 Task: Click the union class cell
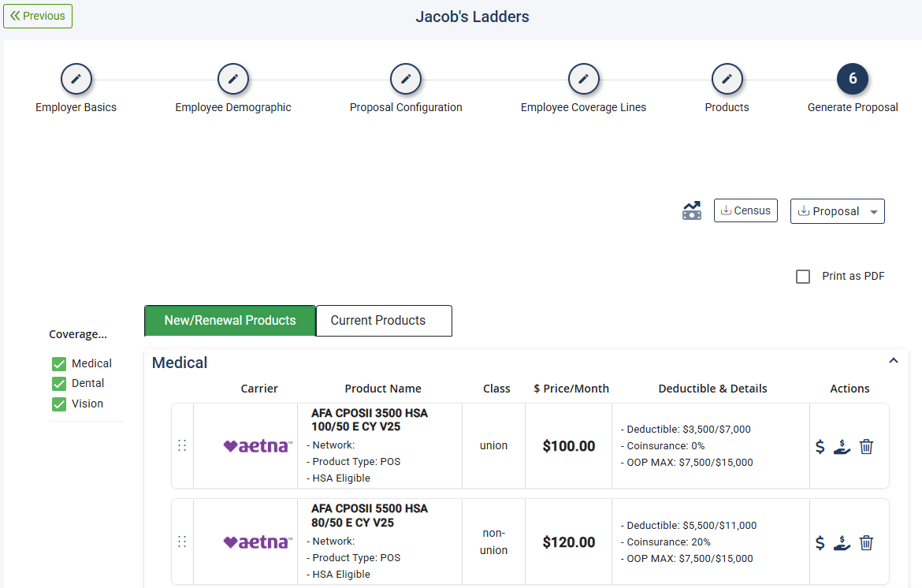tap(493, 445)
